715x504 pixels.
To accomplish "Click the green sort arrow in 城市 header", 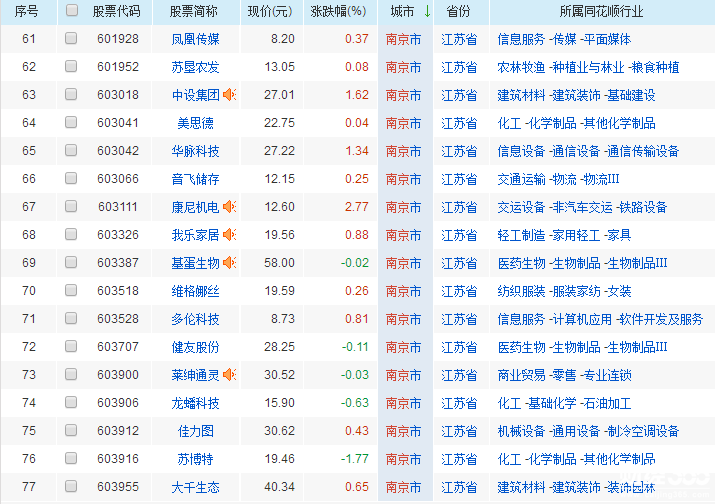I will (427, 11).
